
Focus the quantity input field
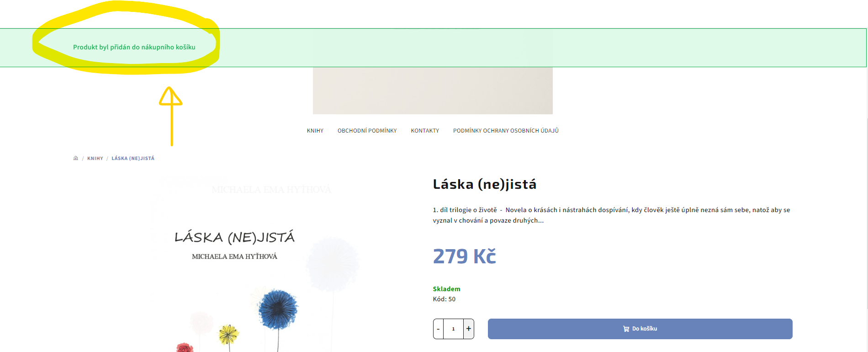tap(453, 329)
